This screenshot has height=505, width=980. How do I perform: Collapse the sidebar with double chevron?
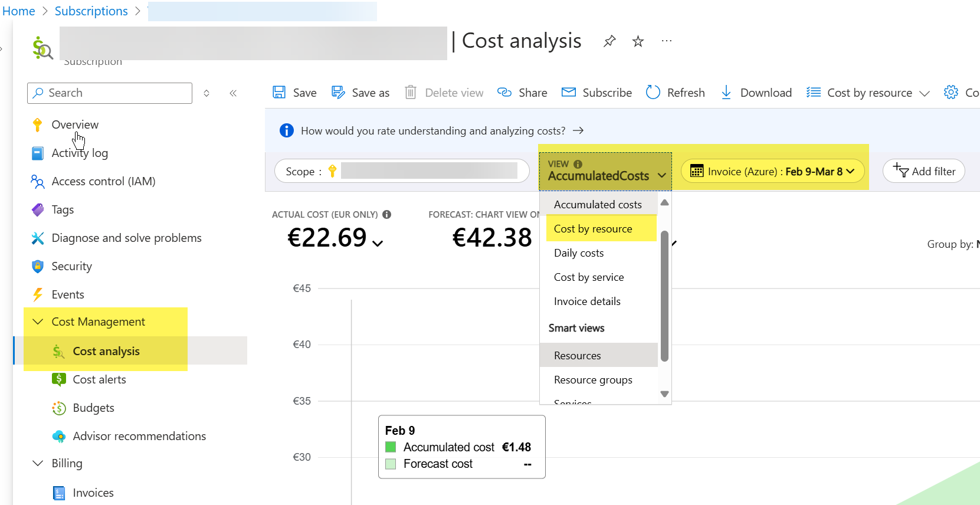(x=233, y=93)
